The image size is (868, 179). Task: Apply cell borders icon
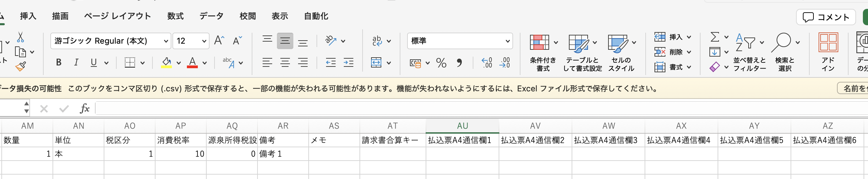click(130, 62)
